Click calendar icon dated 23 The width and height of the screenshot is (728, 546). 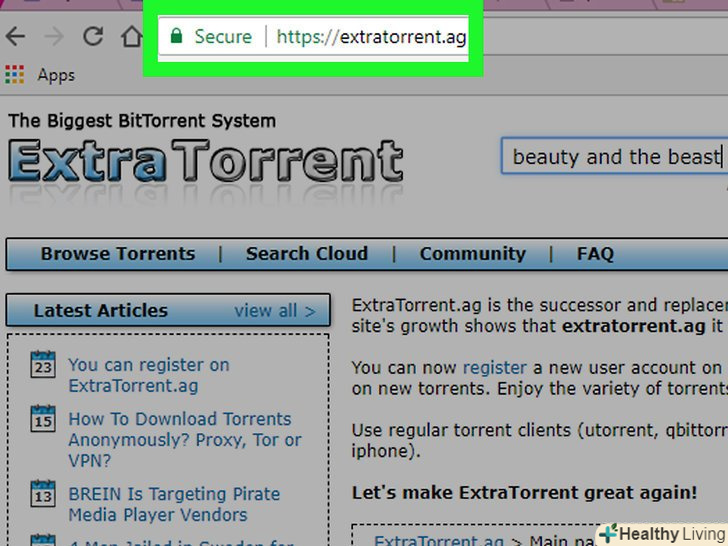click(43, 364)
